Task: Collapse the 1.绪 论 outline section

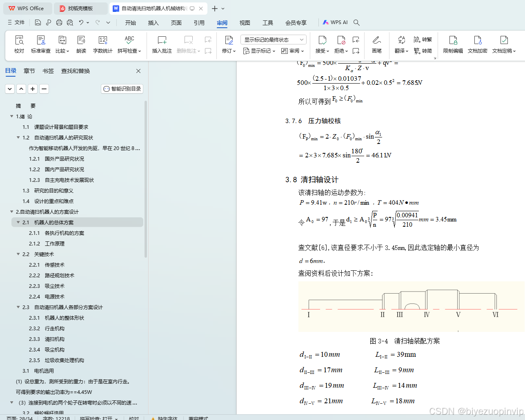Action: click(11, 116)
